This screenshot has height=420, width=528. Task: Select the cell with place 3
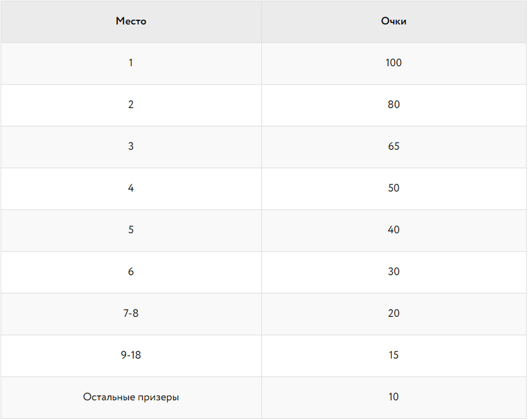pos(131,147)
